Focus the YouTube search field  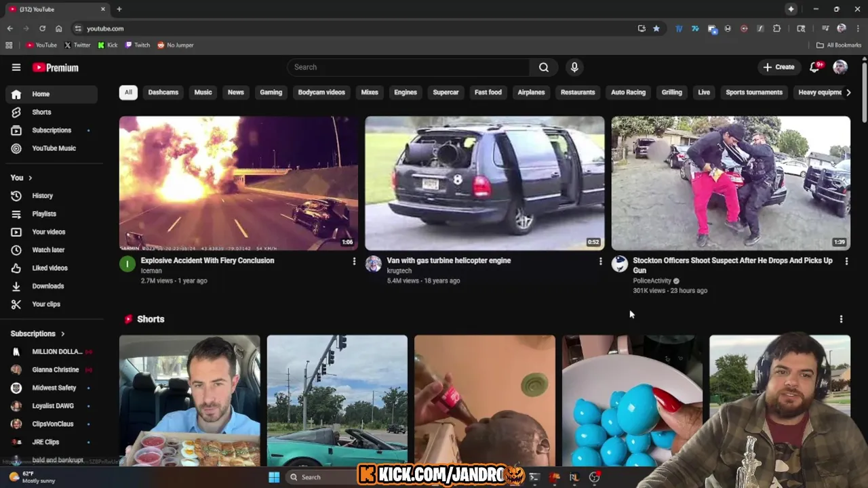pyautogui.click(x=409, y=67)
